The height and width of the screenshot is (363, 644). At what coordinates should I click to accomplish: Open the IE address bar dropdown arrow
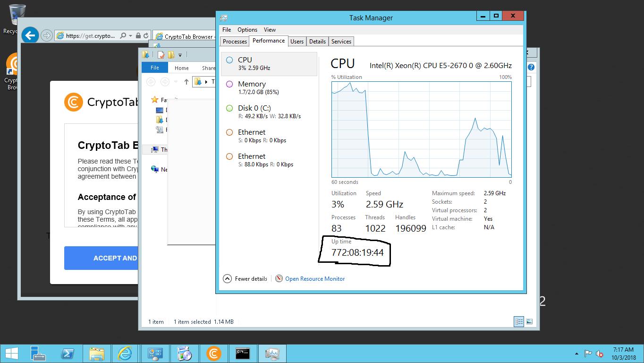pos(130,36)
